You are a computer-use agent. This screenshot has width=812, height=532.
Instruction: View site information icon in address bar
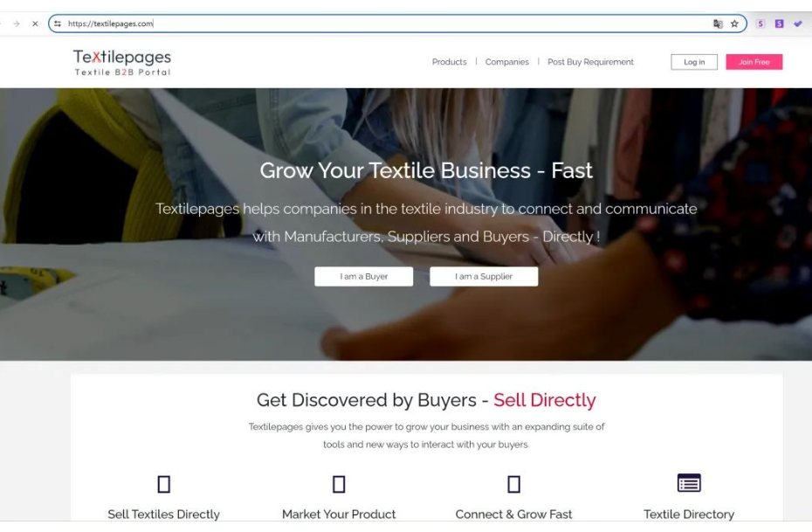click(58, 24)
